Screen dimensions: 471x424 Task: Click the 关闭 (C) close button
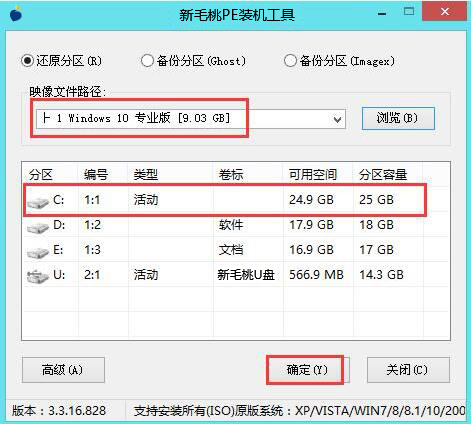[x=408, y=370]
